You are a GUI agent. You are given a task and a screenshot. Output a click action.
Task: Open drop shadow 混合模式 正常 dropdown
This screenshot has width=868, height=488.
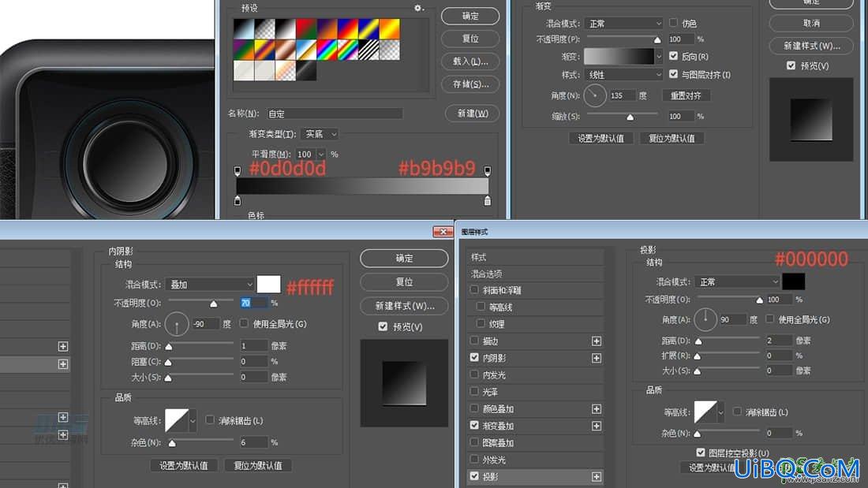coord(737,282)
